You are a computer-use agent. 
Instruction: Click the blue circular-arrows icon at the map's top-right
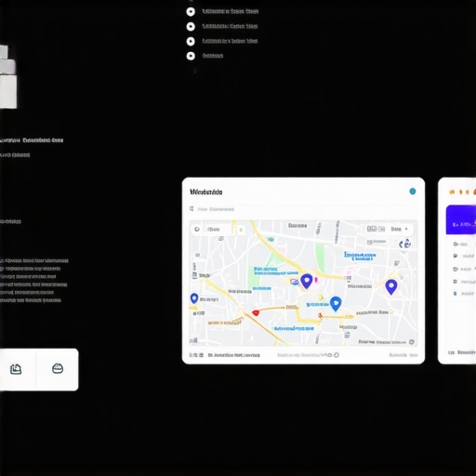pyautogui.click(x=404, y=244)
